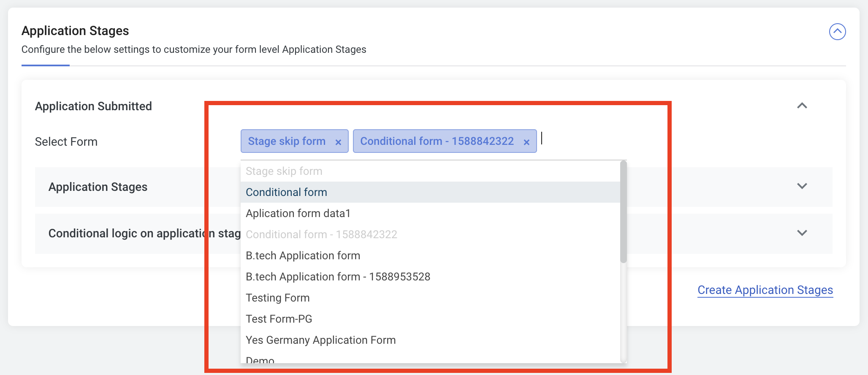
Task: Pick B.tech Application form option
Action: (430, 255)
